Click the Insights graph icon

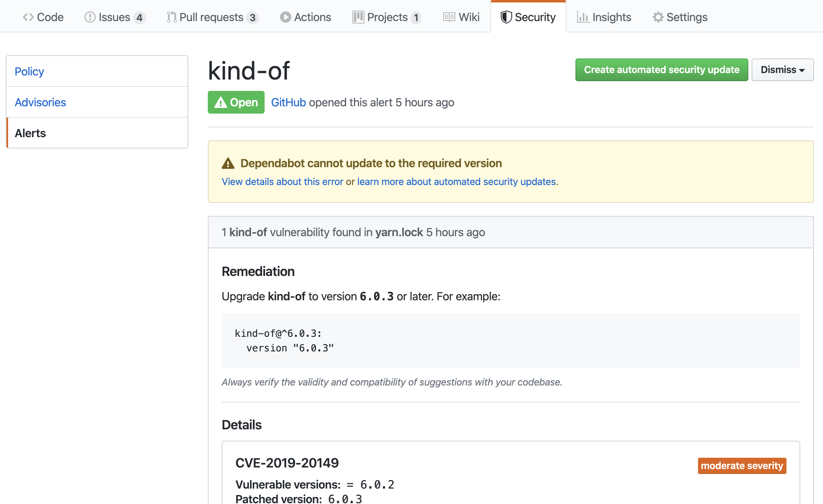point(583,17)
